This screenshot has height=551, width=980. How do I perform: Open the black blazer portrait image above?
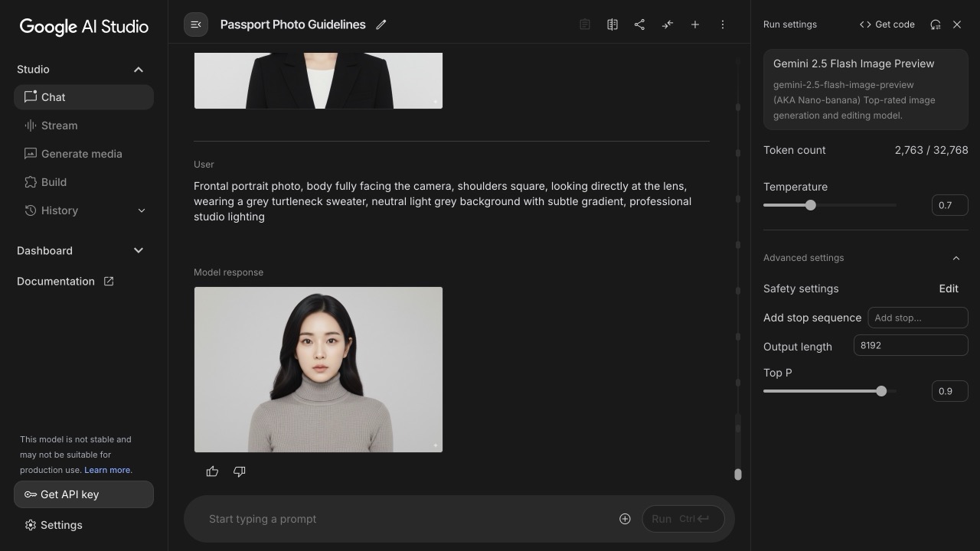coord(318,80)
